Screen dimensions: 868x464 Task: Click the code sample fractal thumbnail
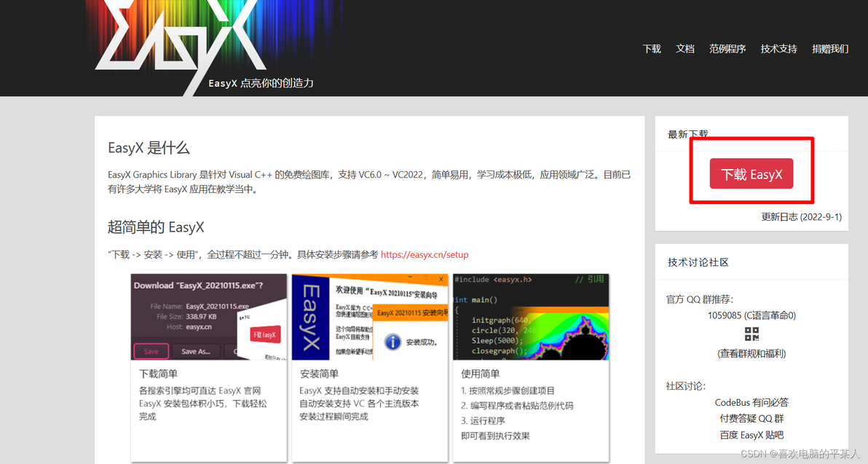[x=531, y=317]
